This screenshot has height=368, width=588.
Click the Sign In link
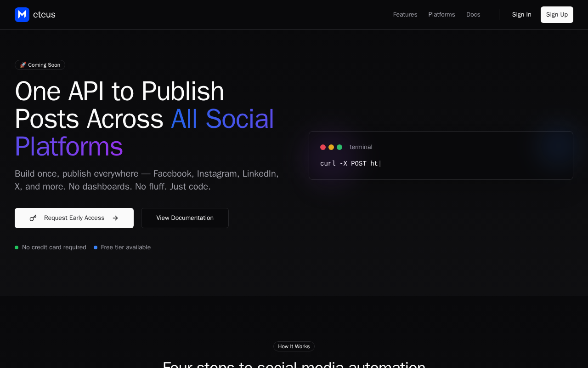522,15
